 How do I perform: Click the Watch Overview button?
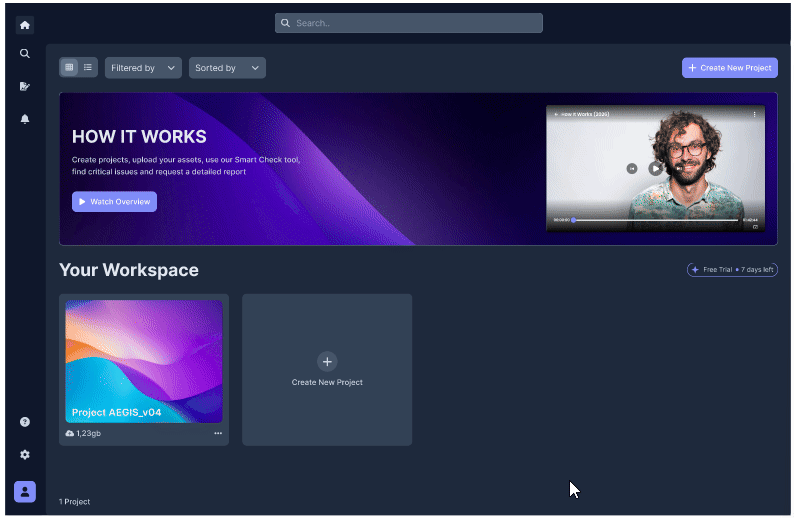tap(114, 202)
